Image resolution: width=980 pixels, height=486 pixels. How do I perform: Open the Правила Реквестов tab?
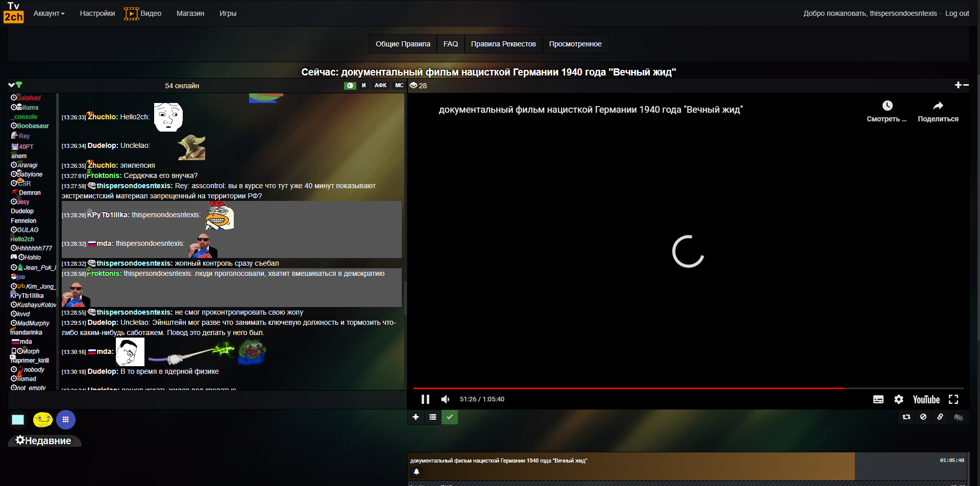tap(503, 44)
